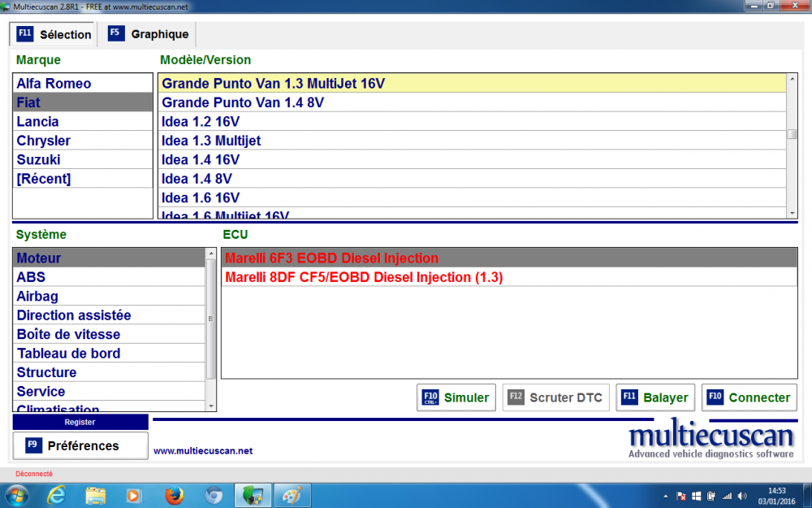Select Idea 1.4 16V model
Screen dimensions: 812x508
[x=473, y=159]
